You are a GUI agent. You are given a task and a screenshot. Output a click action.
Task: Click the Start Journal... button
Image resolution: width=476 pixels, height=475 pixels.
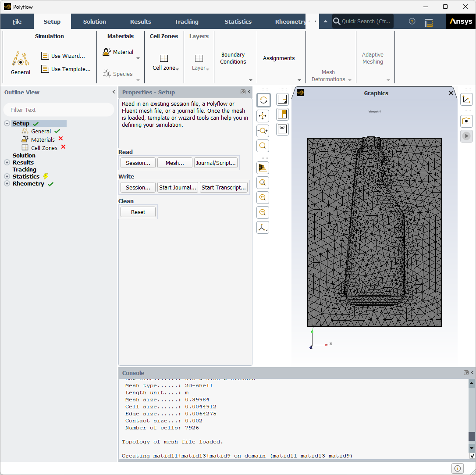coord(178,187)
